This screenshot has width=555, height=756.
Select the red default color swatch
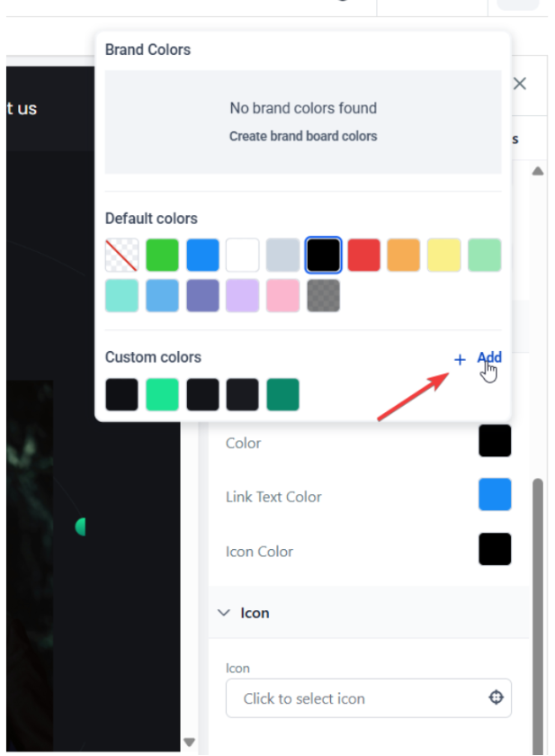tap(363, 255)
